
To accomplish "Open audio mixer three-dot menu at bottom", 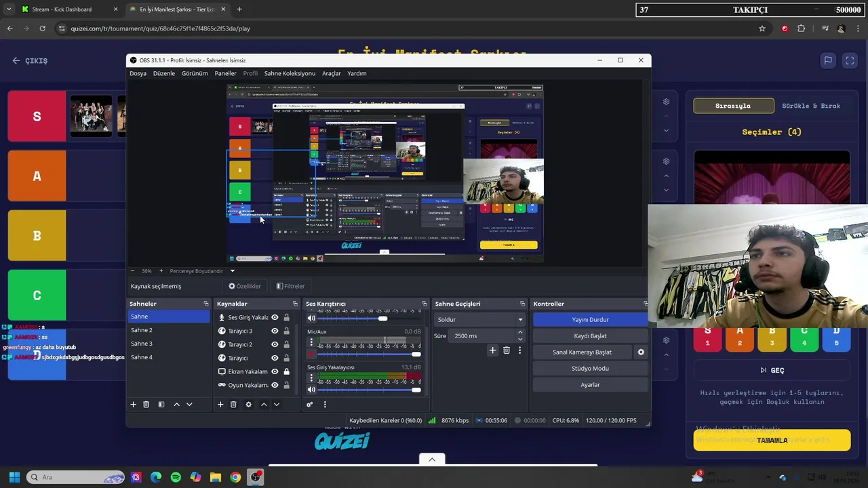I will (325, 405).
